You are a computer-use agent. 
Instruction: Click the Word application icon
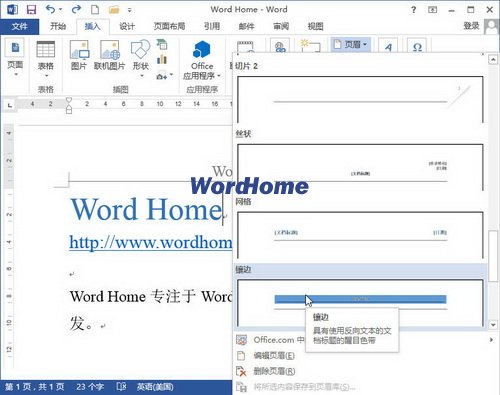(12, 9)
